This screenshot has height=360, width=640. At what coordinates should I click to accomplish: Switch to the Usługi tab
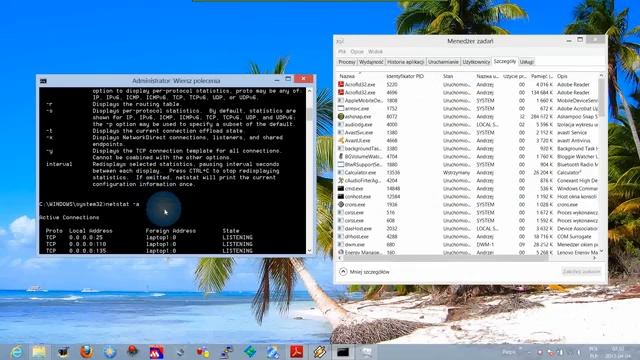click(527, 62)
